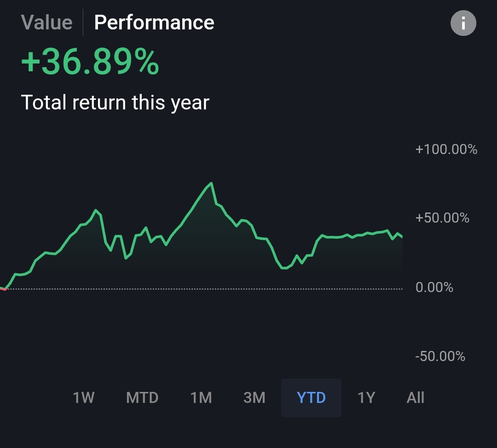Tap the highest peak on the performance chart
Screen dimensions: 497x448
click(x=211, y=183)
